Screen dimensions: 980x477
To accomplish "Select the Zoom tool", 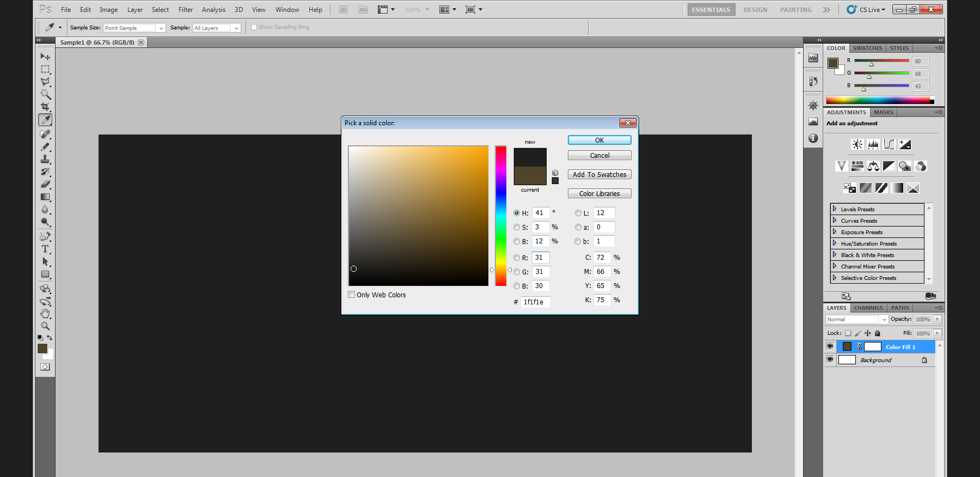I will coord(45,326).
